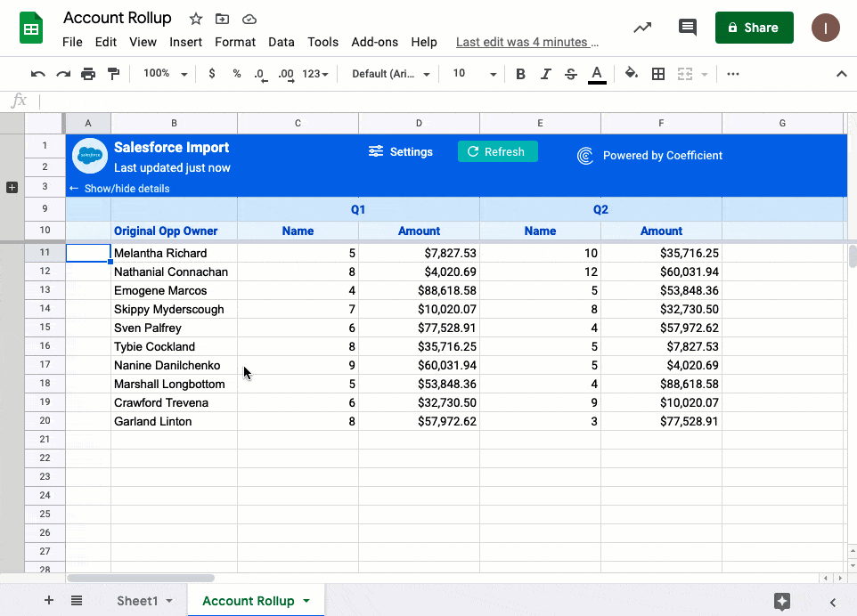Open the Sheet1 tab dropdown arrow

point(169,601)
